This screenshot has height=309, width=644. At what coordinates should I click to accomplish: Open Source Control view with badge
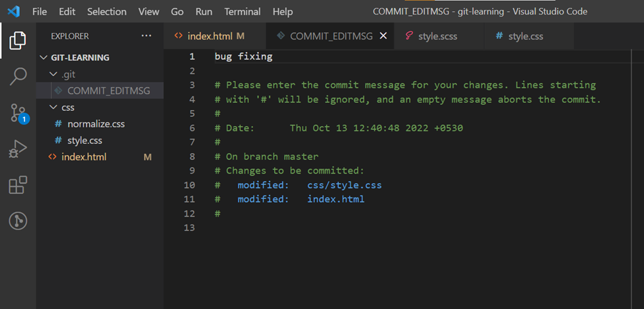(x=18, y=113)
